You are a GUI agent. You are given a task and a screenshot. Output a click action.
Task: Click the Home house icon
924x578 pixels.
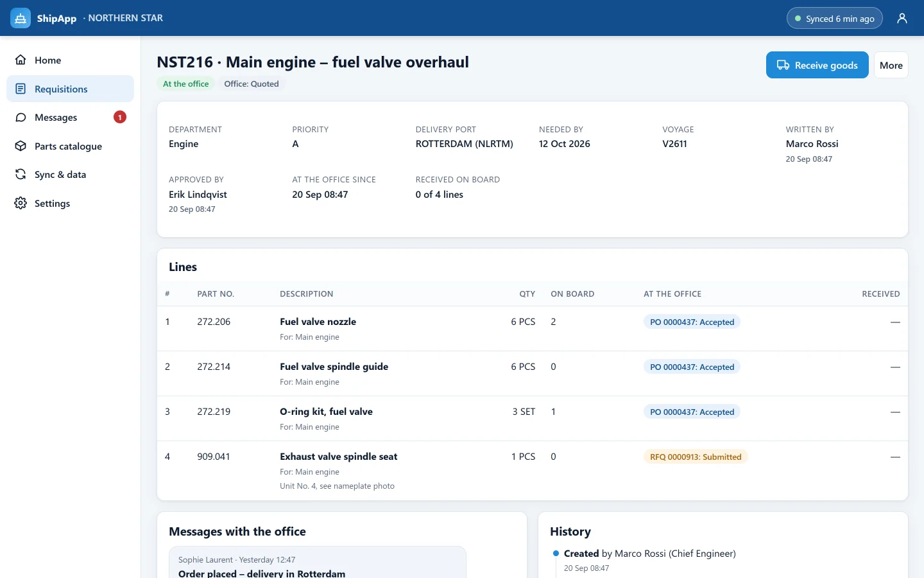(21, 60)
